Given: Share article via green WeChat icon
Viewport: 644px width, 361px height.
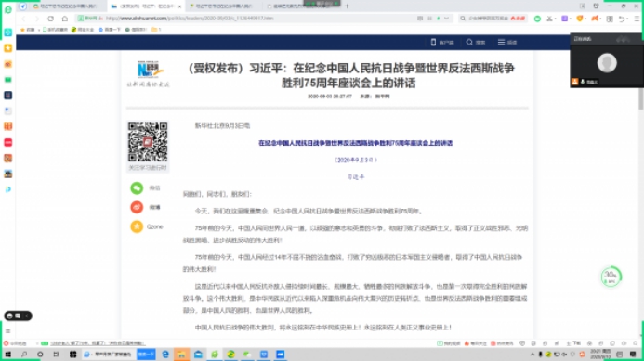Looking at the screenshot, I should pyautogui.click(x=137, y=187).
